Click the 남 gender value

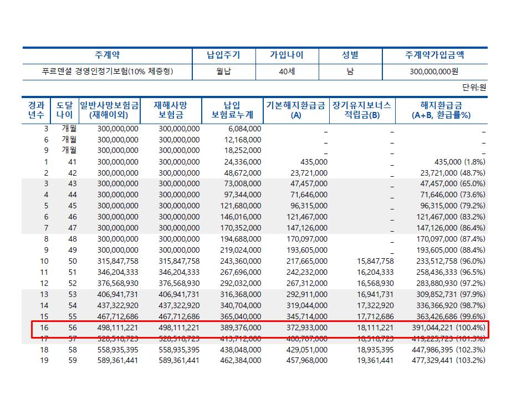350,71
